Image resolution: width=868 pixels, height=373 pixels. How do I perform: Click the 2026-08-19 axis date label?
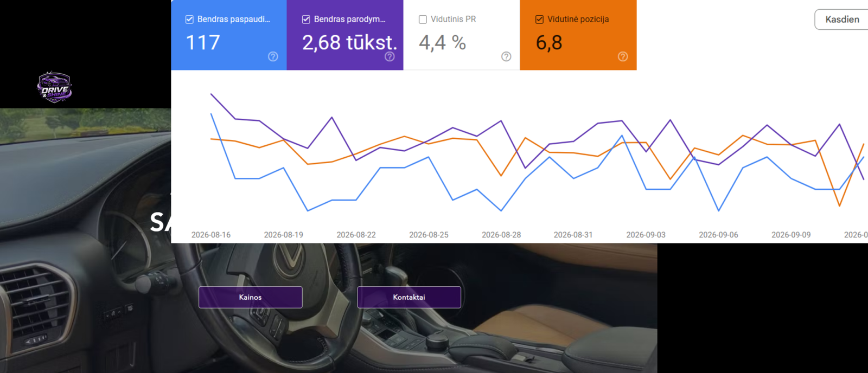(x=284, y=235)
